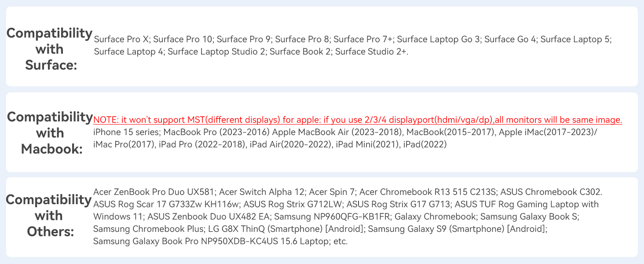
Task: Click 'ASUS Chromebook C302' text
Action: [551, 192]
